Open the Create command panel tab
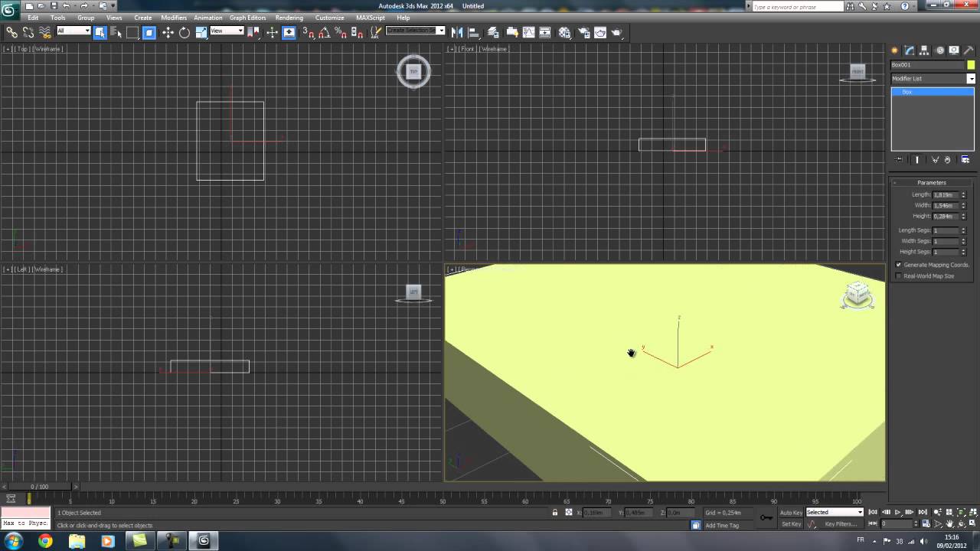The width and height of the screenshot is (980, 551). click(894, 51)
